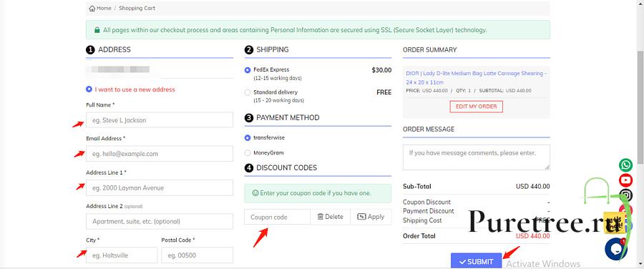Click the Coupon code input box
Screen dimensions: 644x269
point(277,217)
